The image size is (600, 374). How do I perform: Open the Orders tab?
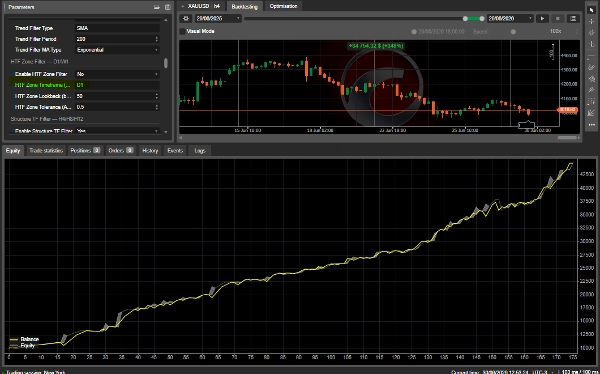pyautogui.click(x=121, y=150)
